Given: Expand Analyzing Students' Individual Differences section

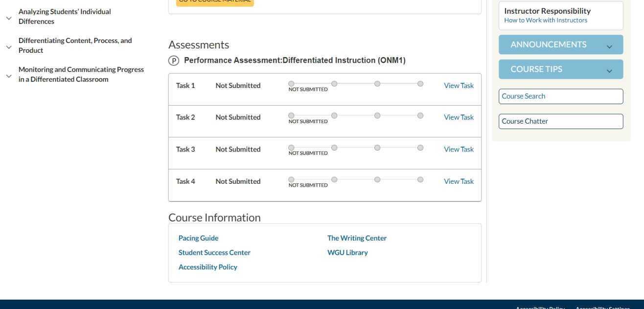Looking at the screenshot, I should pos(9,18).
